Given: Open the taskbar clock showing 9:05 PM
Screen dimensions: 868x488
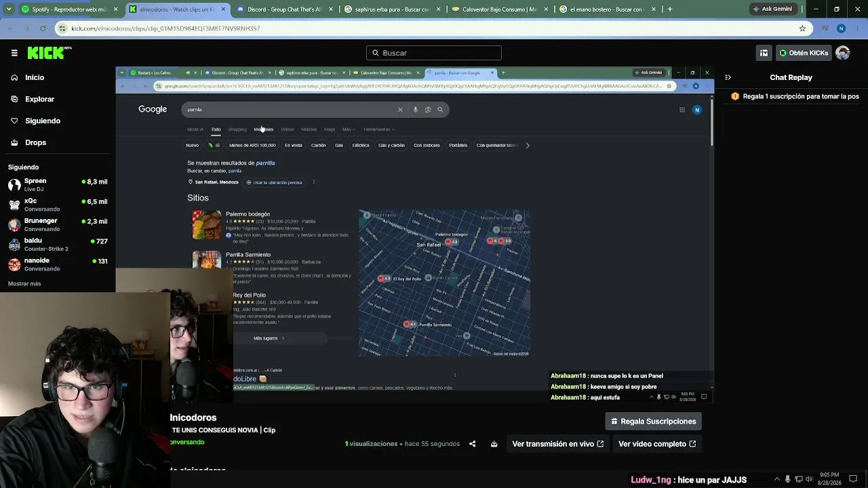Looking at the screenshot, I should 829,479.
